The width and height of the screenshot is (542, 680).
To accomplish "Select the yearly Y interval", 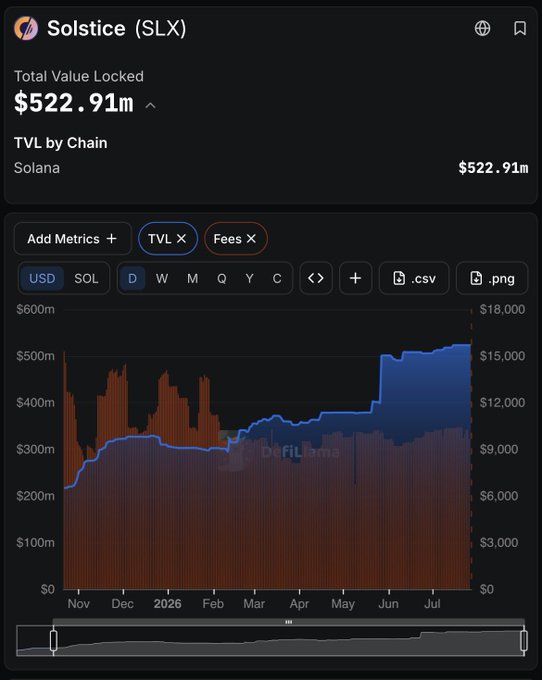I will (x=249, y=278).
